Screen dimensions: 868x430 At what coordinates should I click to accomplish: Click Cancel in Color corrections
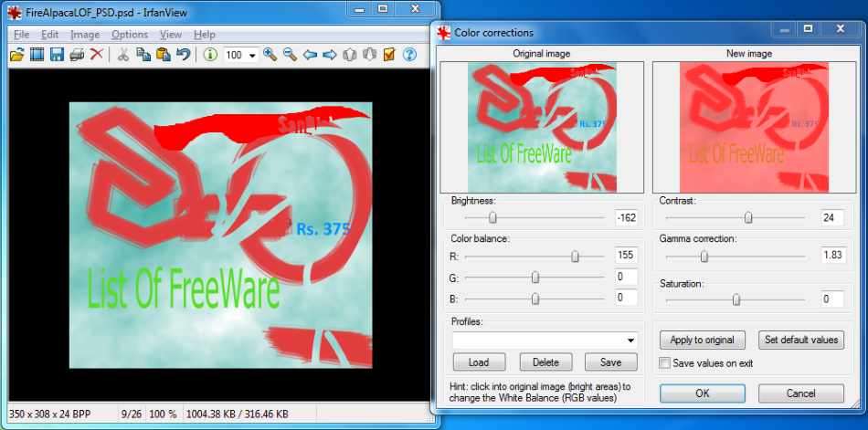point(801,393)
